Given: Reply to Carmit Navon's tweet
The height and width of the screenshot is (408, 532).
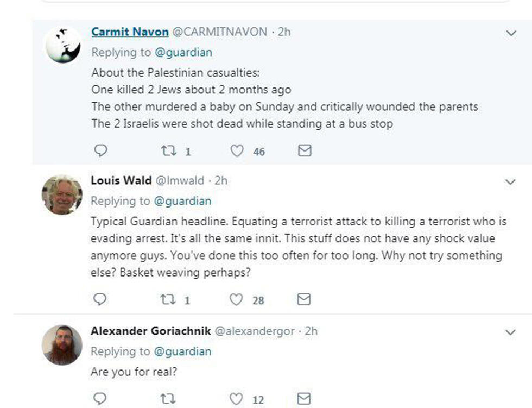Looking at the screenshot, I should [100, 150].
